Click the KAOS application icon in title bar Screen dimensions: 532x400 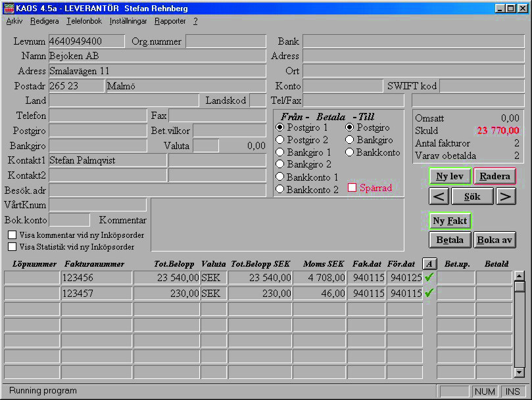(8, 8)
